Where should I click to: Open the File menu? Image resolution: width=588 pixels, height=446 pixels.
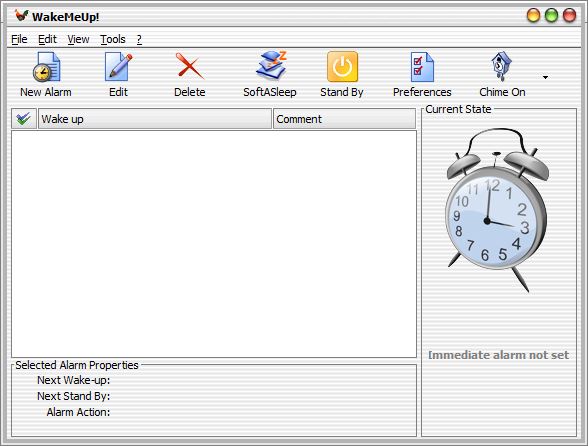point(19,39)
